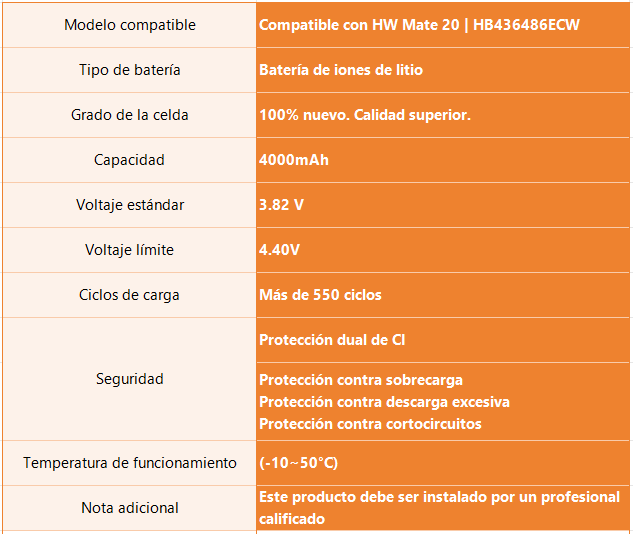The height and width of the screenshot is (534, 633).
Task: Click the '3.82 V' value cell
Action: (443, 205)
